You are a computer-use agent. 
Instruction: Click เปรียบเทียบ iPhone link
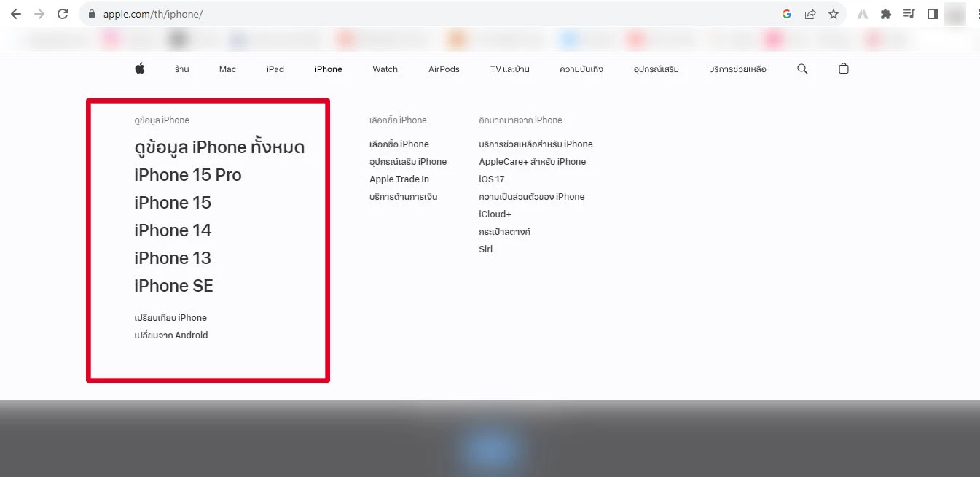170,318
